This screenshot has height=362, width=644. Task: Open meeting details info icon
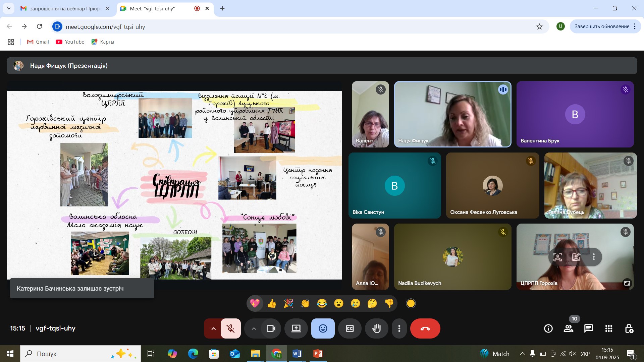tap(548, 328)
